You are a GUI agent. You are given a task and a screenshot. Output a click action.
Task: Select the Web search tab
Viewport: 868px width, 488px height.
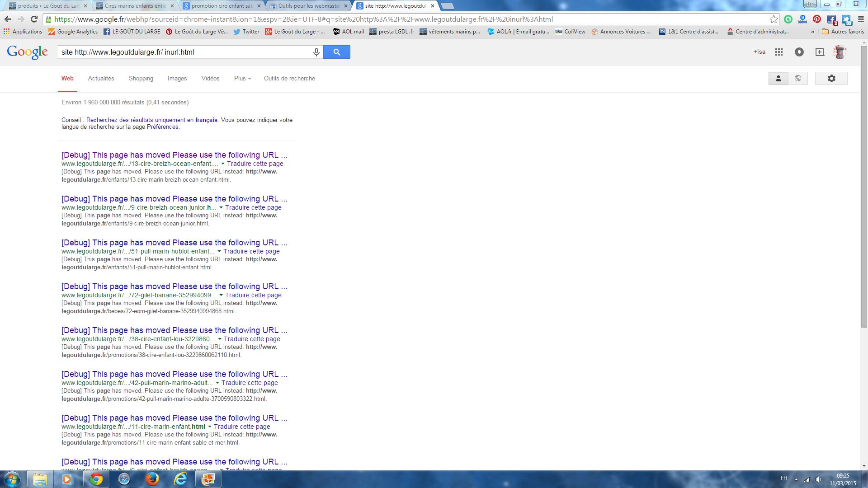(67, 78)
